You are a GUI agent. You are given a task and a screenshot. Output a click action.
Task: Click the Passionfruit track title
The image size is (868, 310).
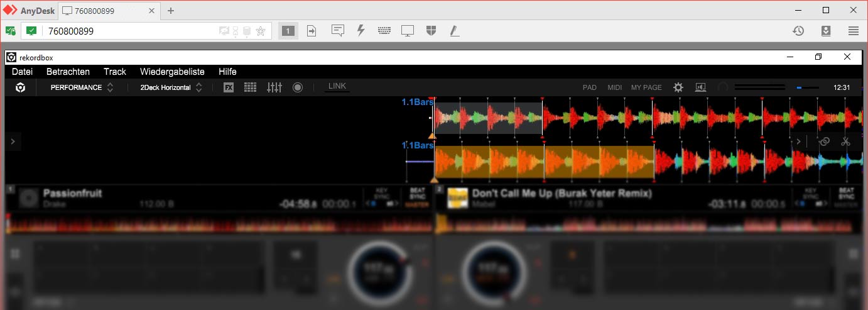click(x=72, y=194)
